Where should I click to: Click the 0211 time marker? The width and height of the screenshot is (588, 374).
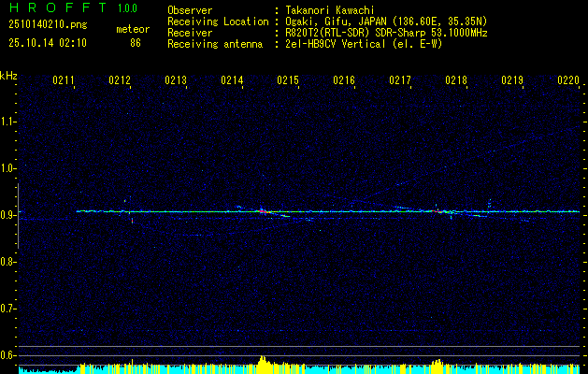click(x=63, y=79)
